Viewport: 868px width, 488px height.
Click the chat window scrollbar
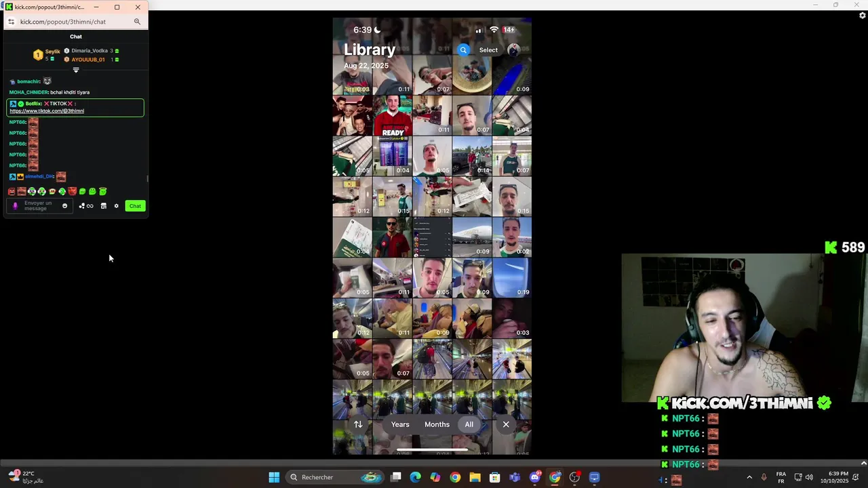point(147,179)
